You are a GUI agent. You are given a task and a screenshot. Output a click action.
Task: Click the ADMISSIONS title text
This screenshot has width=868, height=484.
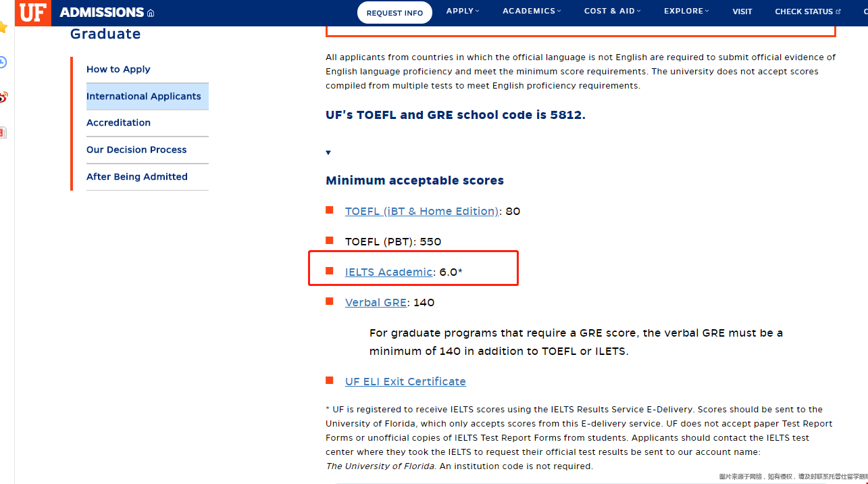click(102, 12)
